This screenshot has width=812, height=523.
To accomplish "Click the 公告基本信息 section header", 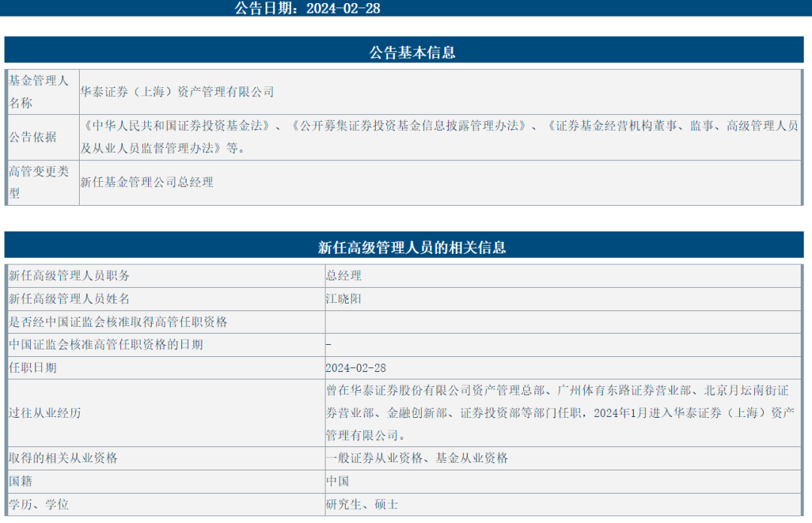I will [x=412, y=53].
